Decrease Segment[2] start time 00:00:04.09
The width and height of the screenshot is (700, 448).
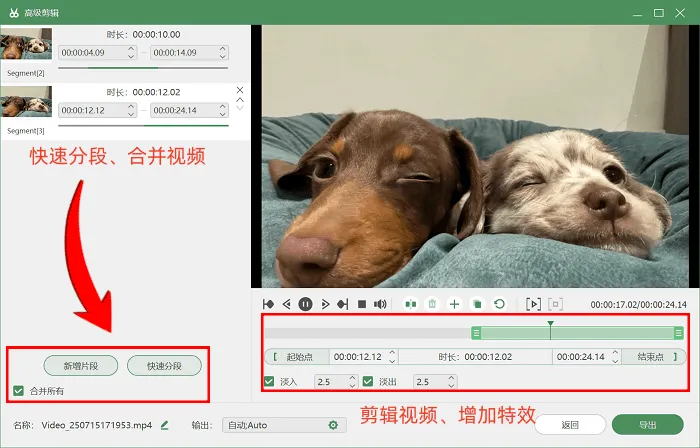[131, 56]
